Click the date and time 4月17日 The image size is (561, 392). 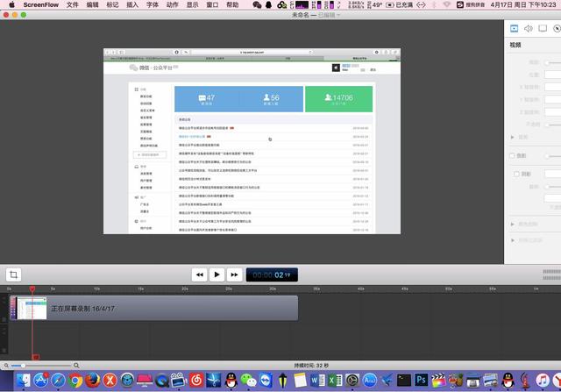[523, 5]
